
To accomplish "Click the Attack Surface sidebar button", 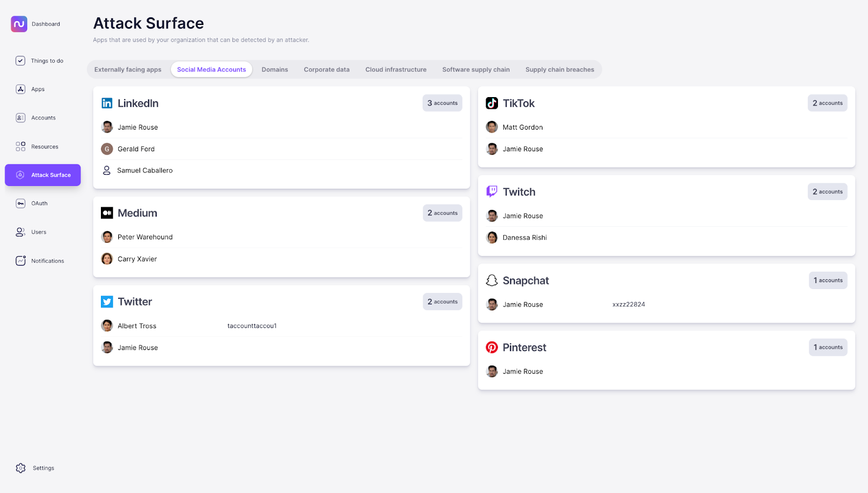I will 42,175.
